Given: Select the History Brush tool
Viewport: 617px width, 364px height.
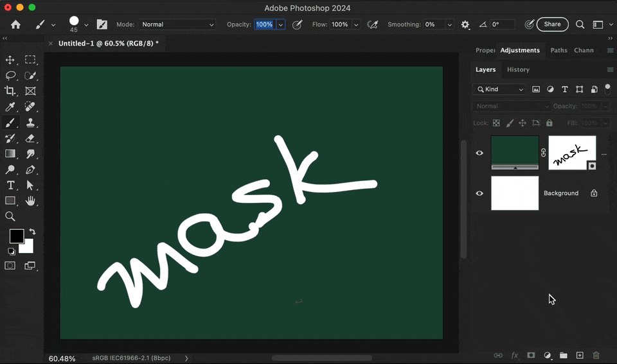Looking at the screenshot, I should 10,139.
